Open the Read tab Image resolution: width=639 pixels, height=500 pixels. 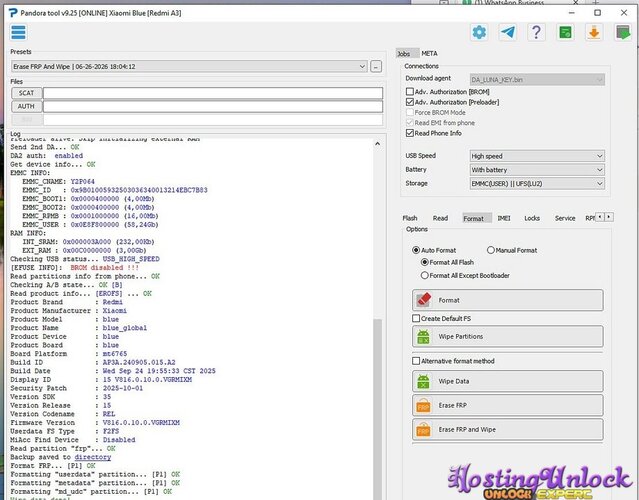440,218
